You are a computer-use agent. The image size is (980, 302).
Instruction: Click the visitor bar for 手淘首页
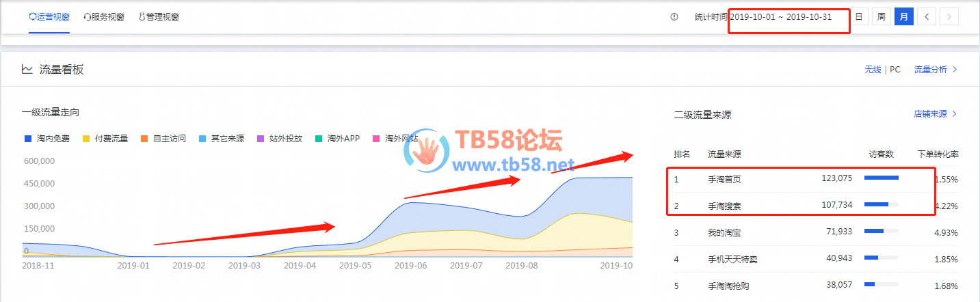click(882, 178)
